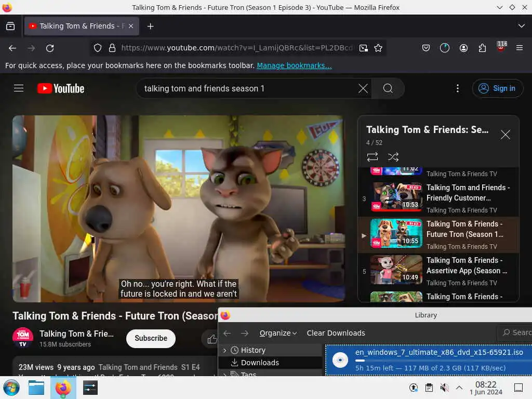Go back in Library window
This screenshot has height=399, width=532.
(227, 333)
